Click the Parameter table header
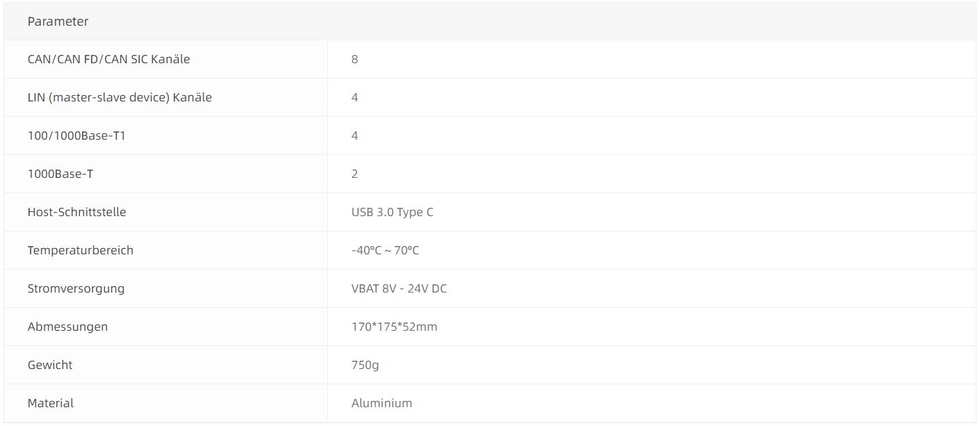This screenshot has width=980, height=426. [58, 22]
